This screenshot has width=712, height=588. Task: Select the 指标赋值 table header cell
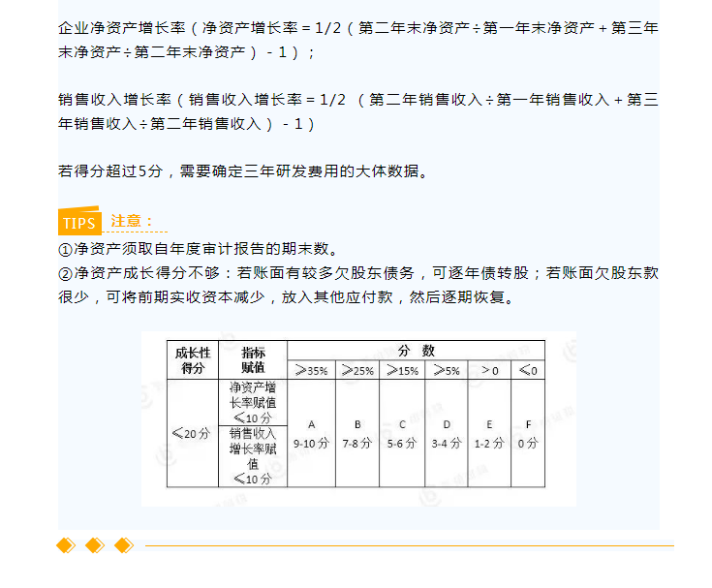click(253, 360)
